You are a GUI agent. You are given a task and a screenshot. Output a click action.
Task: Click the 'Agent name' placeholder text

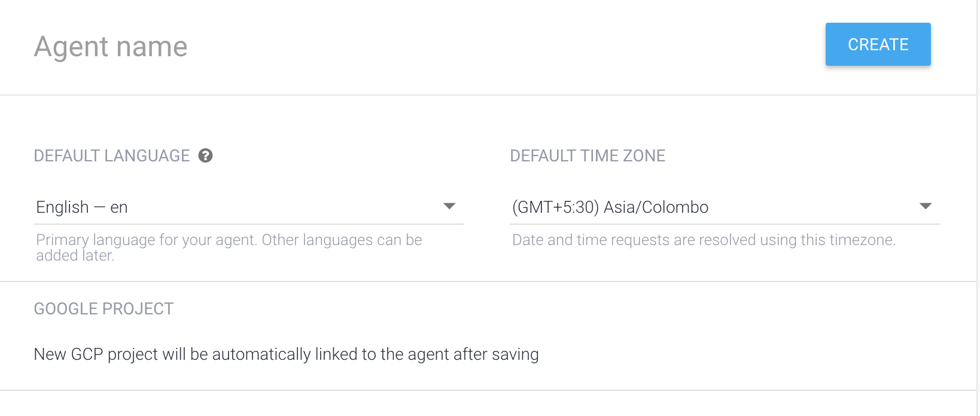click(111, 47)
